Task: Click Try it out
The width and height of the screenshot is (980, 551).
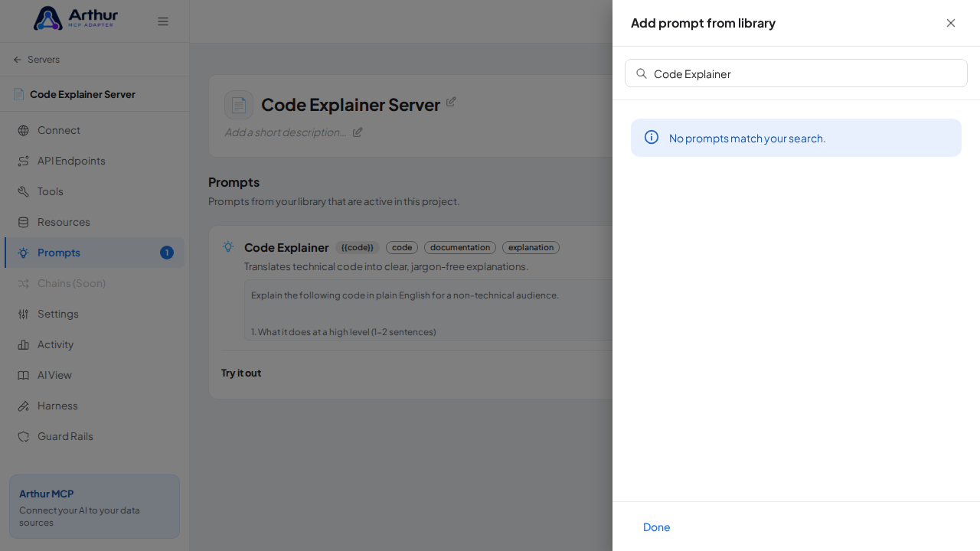Action: coord(241,373)
